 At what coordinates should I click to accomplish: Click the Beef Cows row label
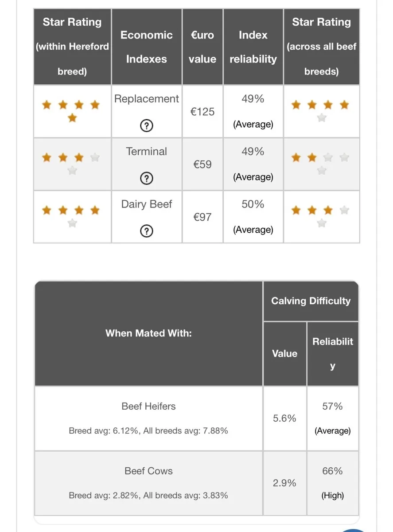pyautogui.click(x=148, y=471)
